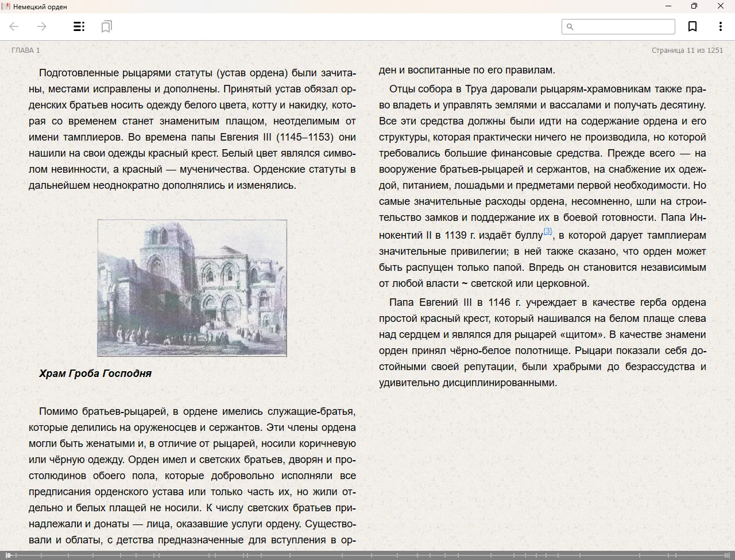
Task: Click the "Страница 11 из 1251" page indicator
Action: click(687, 50)
